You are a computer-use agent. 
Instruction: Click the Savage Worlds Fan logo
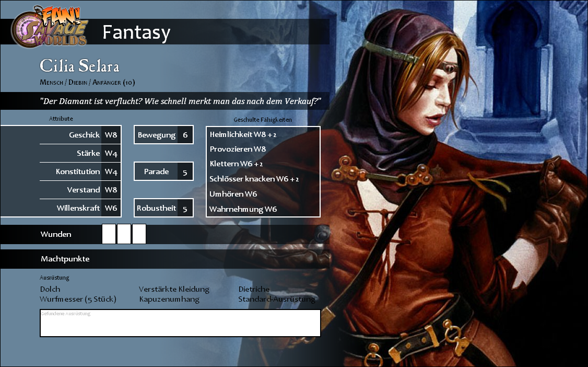pos(50,26)
